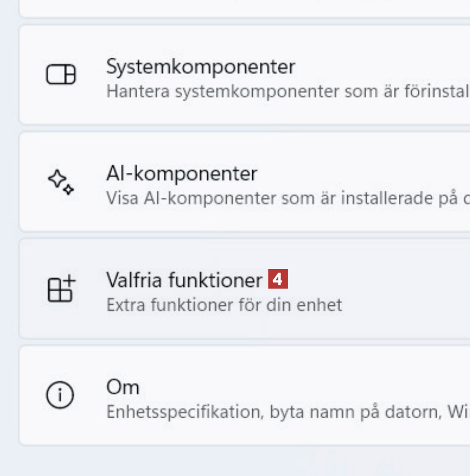Image resolution: width=470 pixels, height=476 pixels.
Task: Click the AI-komponenter sparkle icon
Action: point(61,182)
